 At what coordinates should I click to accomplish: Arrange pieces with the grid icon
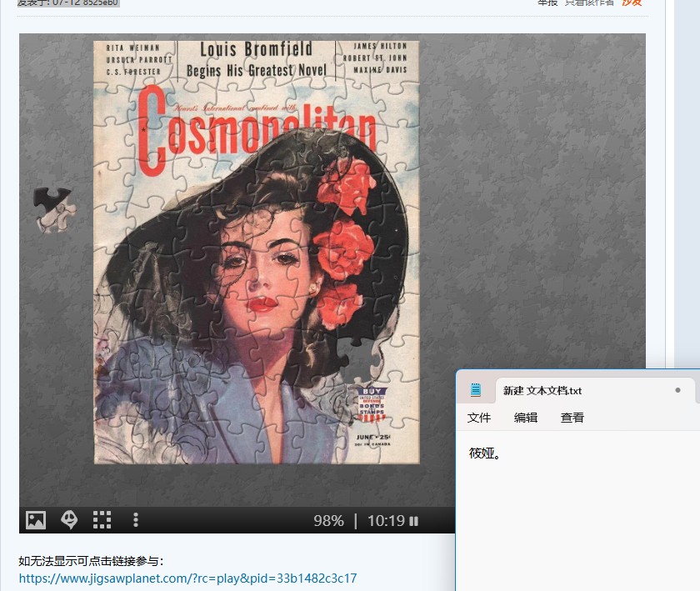[x=102, y=520]
